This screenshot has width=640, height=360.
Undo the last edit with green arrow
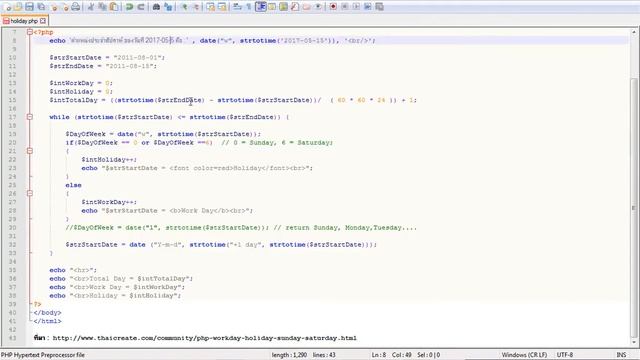[x=129, y=7]
